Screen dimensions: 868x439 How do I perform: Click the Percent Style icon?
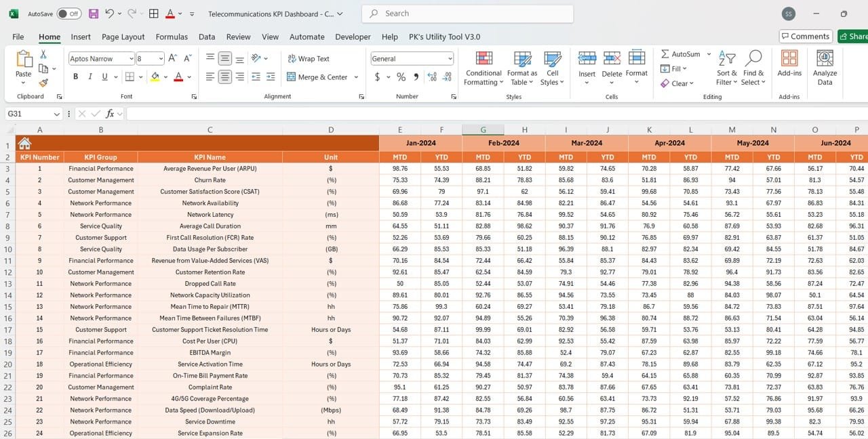pos(401,77)
